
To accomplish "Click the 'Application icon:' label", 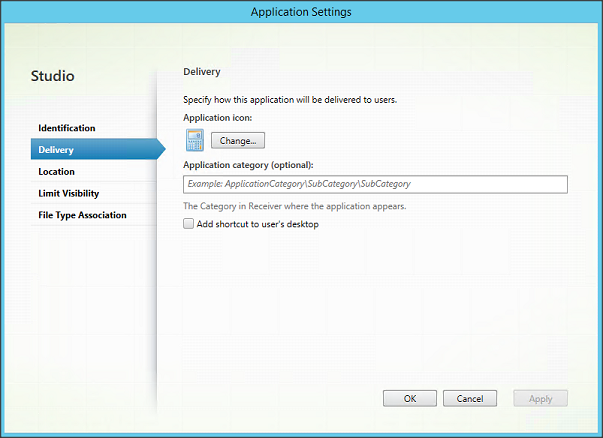I will 218,118.
